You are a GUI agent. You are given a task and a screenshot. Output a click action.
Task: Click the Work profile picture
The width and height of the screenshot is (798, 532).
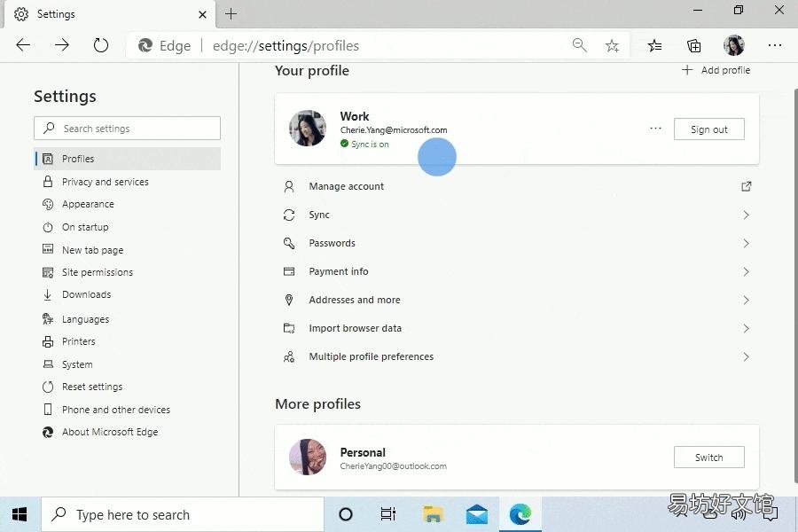tap(308, 129)
